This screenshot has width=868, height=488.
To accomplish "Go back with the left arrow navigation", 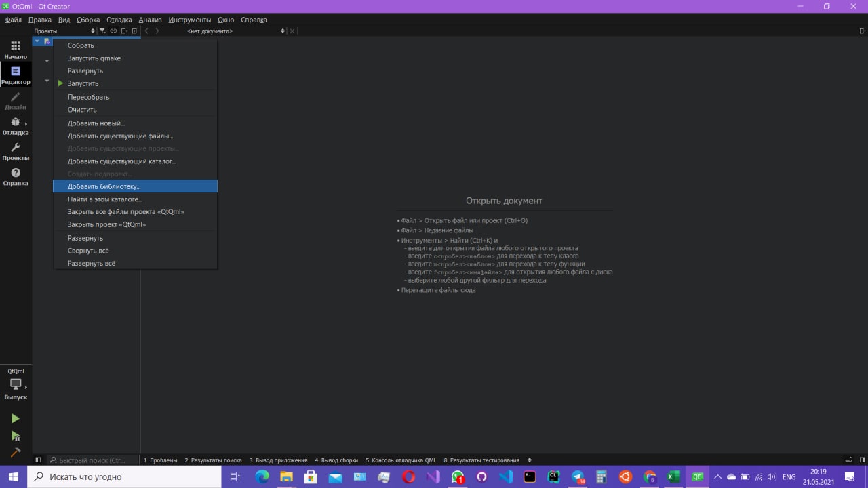I will (147, 31).
